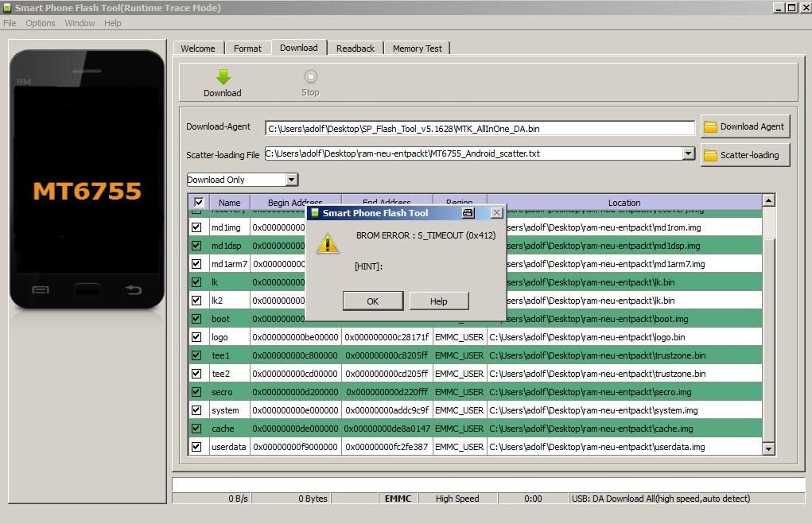Screen dimensions: 812x524
Task: Click High Speed status bar entry
Action: 457,499
